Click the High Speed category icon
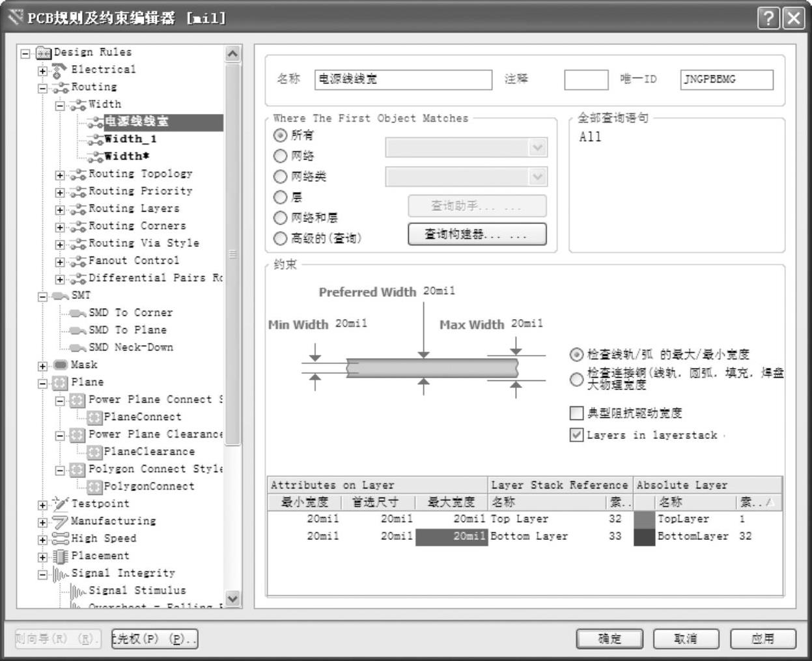812x661 pixels. [x=61, y=539]
